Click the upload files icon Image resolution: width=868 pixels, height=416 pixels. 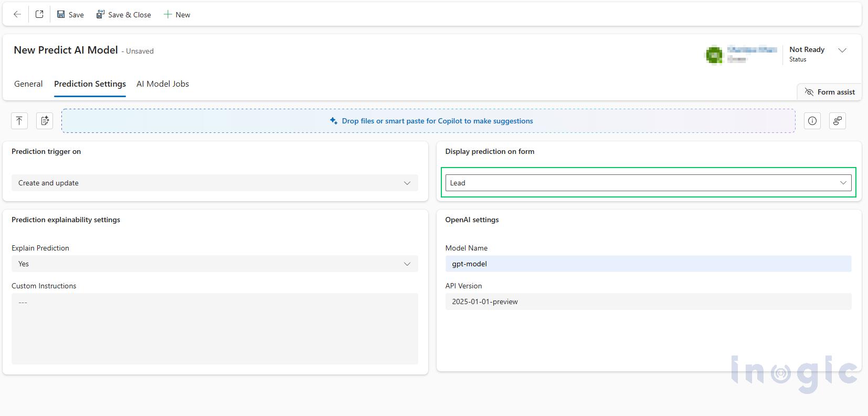[19, 121]
